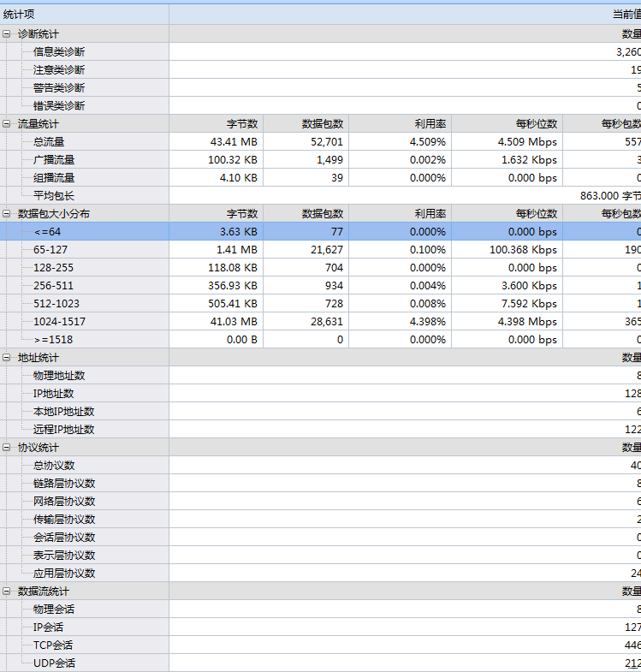
Task: Collapse the 数据包大小分布 group
Action: 7,213
